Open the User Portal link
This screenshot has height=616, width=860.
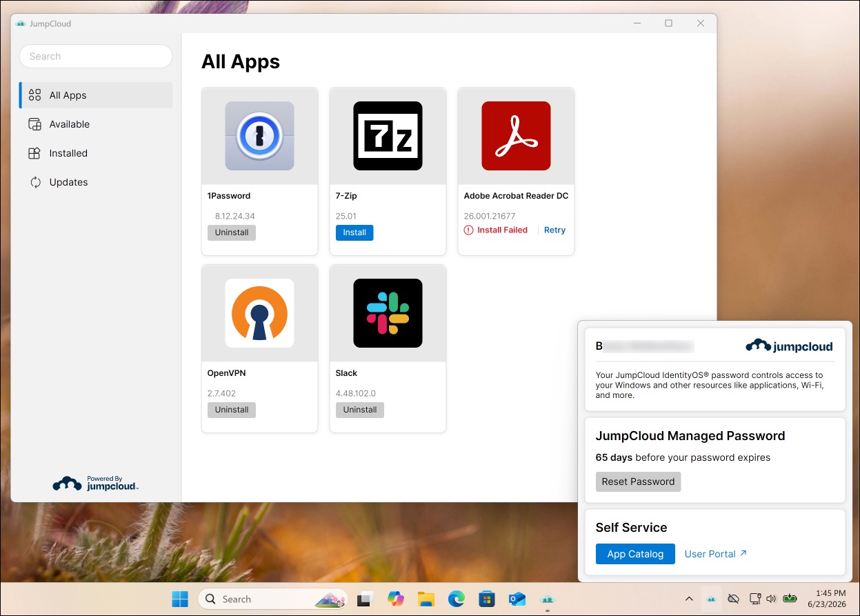716,554
